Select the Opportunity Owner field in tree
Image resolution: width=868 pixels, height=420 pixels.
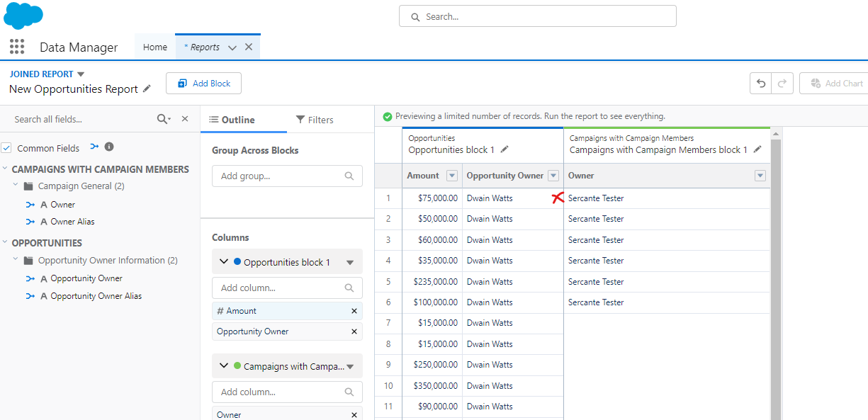86,278
